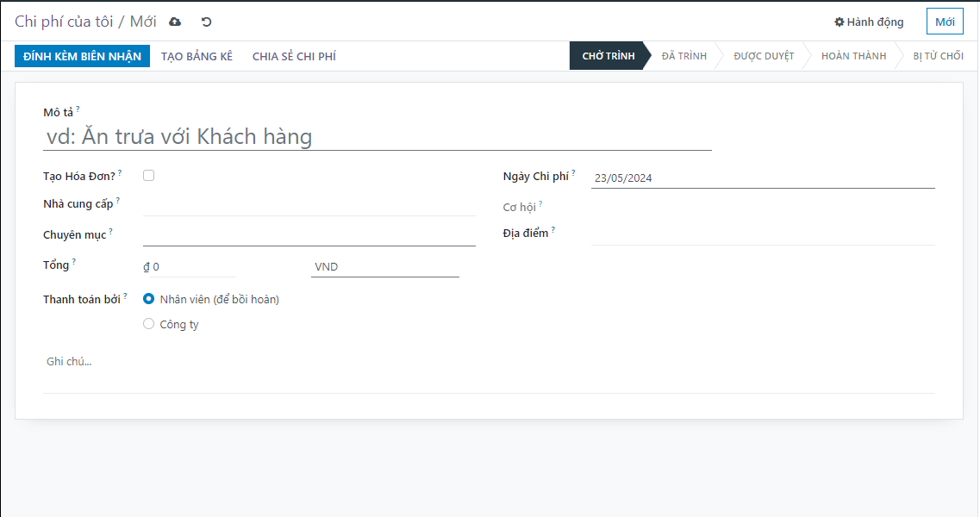Viewport: 980px width, 517px height.
Task: Select Nhân viên (để bồi hoàn) radio option
Action: (149, 299)
